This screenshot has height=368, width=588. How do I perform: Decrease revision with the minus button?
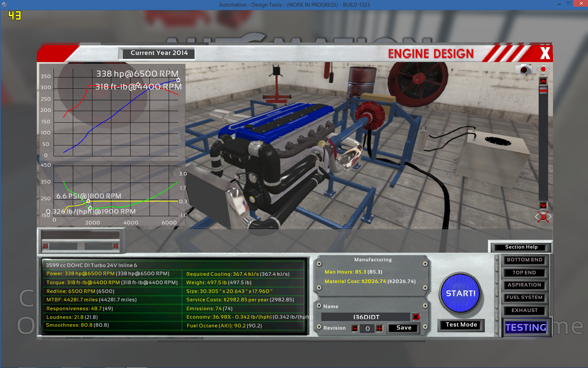(355, 328)
